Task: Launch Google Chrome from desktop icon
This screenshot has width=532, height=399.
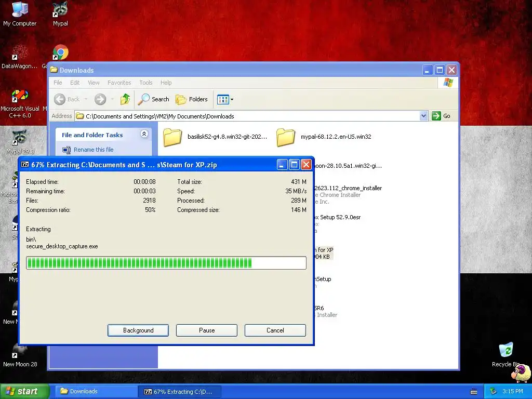Action: pos(60,52)
